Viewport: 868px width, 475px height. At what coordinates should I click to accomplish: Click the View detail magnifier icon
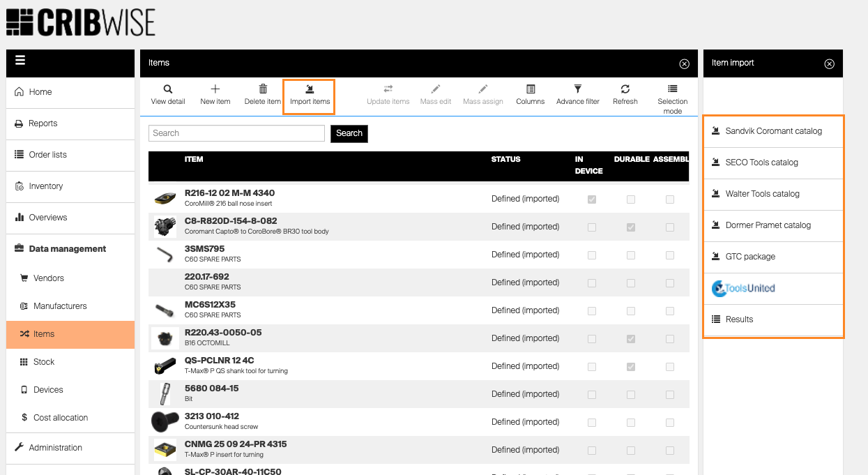[x=168, y=89]
